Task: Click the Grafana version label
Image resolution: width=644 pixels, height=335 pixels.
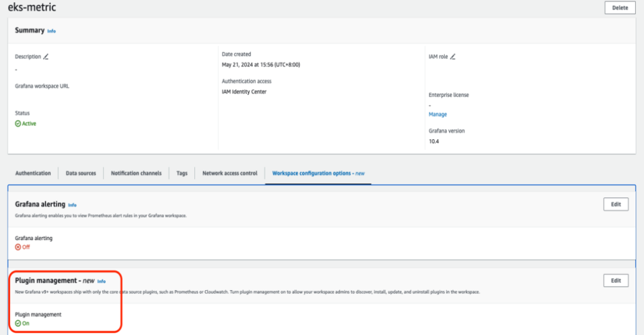Action: tap(447, 131)
